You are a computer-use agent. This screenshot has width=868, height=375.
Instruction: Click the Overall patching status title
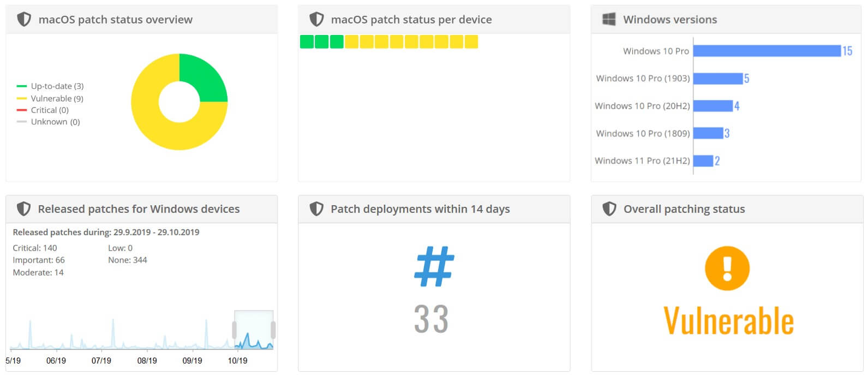(684, 209)
